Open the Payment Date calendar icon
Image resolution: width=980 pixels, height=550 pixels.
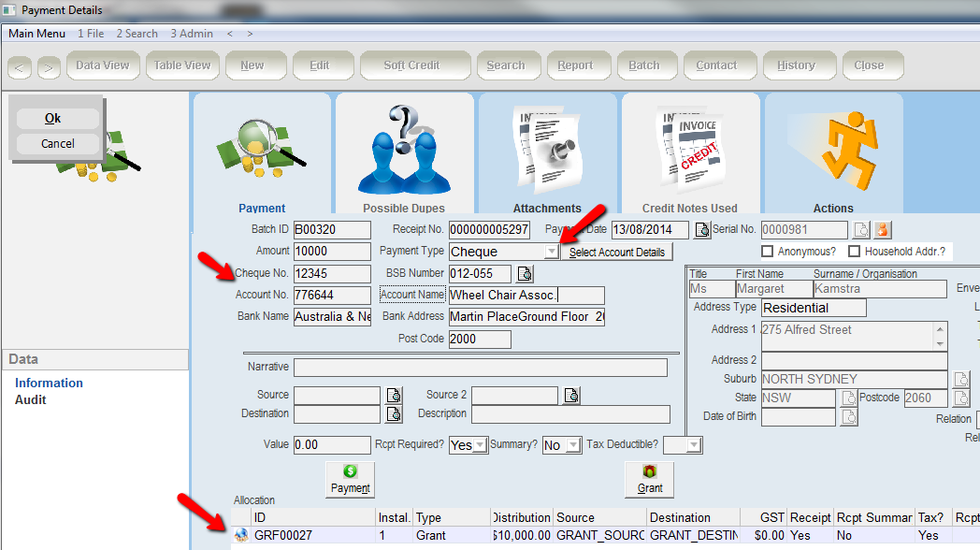coord(701,230)
